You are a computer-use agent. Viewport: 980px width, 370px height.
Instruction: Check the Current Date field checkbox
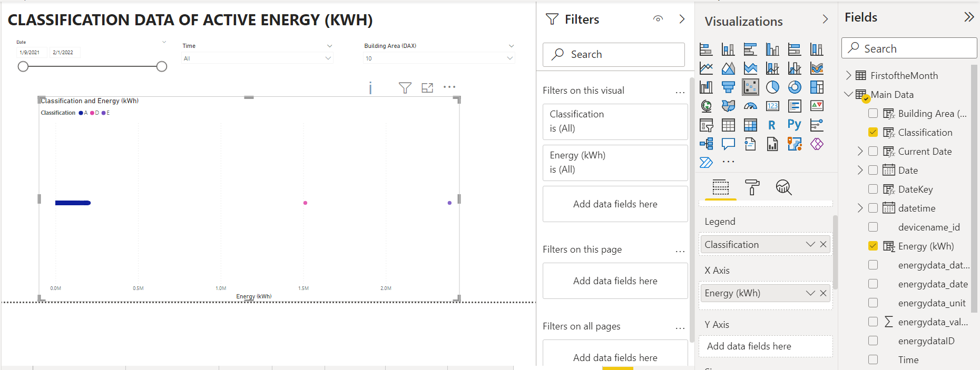pos(873,151)
